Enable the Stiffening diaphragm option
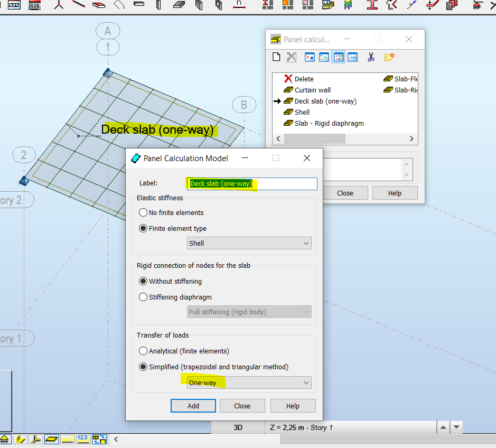496x448 pixels. click(x=144, y=296)
